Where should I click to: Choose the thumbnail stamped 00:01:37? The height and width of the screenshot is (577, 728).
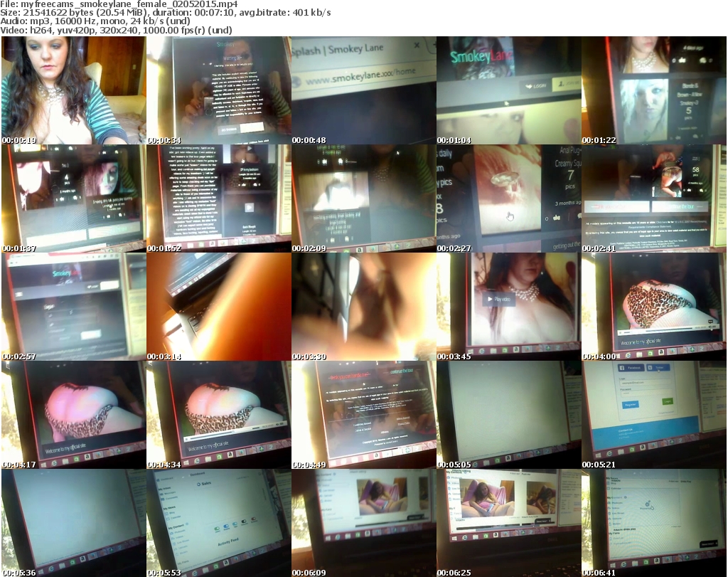click(74, 198)
